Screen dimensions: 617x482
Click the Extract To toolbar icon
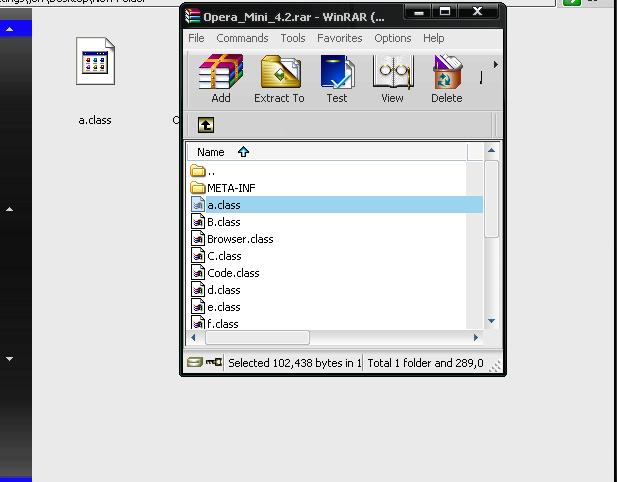coord(279,79)
